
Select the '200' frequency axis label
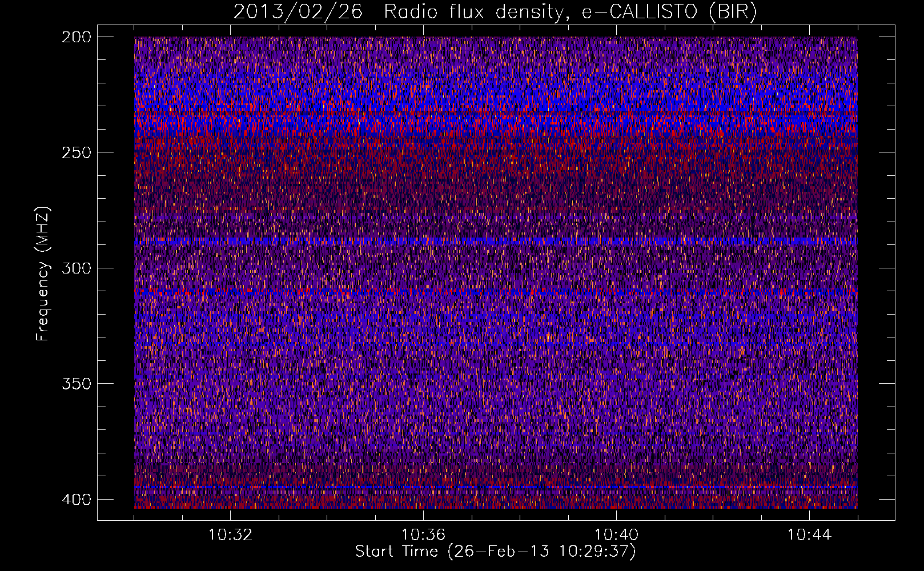tap(76, 37)
